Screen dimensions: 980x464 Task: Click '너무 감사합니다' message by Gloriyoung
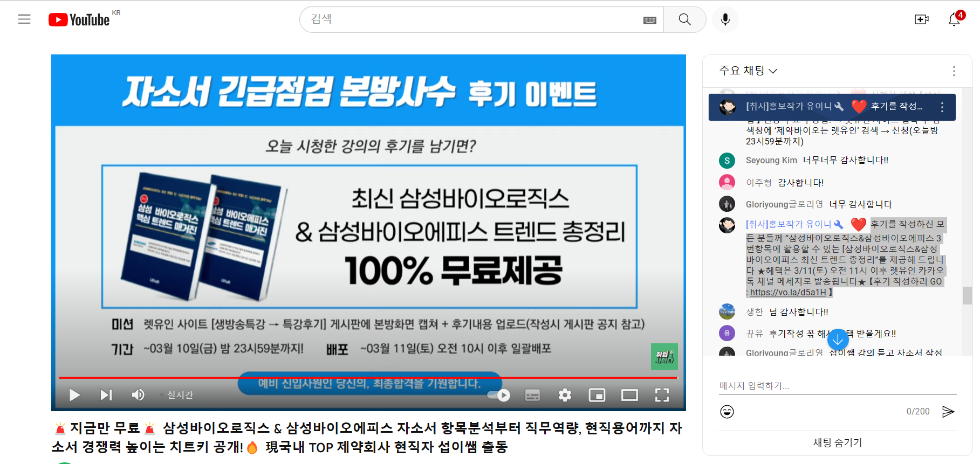pyautogui.click(x=861, y=204)
